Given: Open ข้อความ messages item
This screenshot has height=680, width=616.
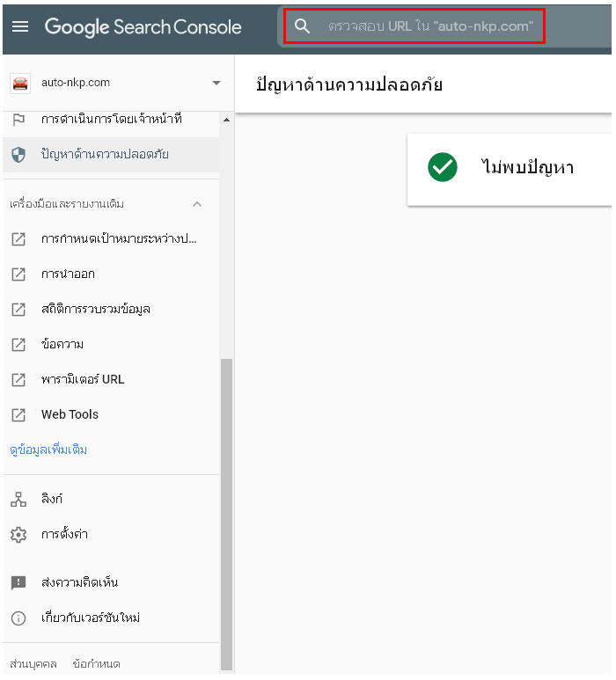Looking at the screenshot, I should coord(62,344).
